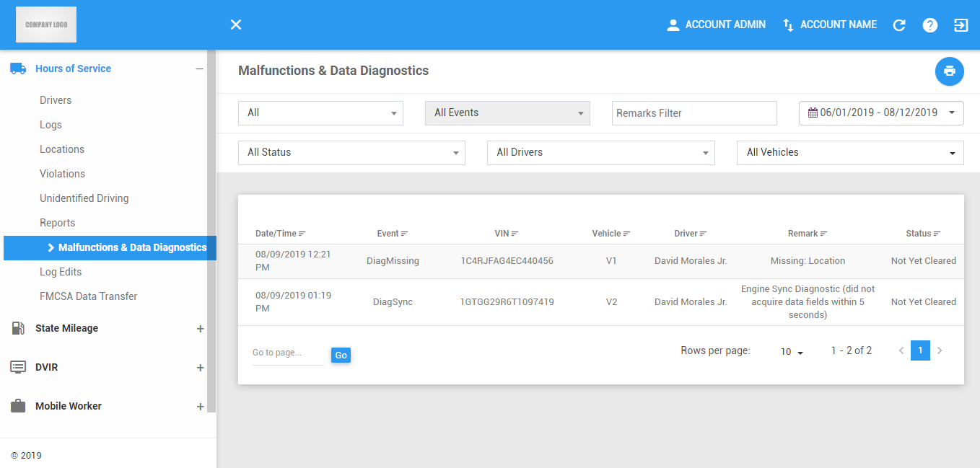Image resolution: width=980 pixels, height=468 pixels.
Task: Open Logs in sidebar
Action: pyautogui.click(x=51, y=125)
